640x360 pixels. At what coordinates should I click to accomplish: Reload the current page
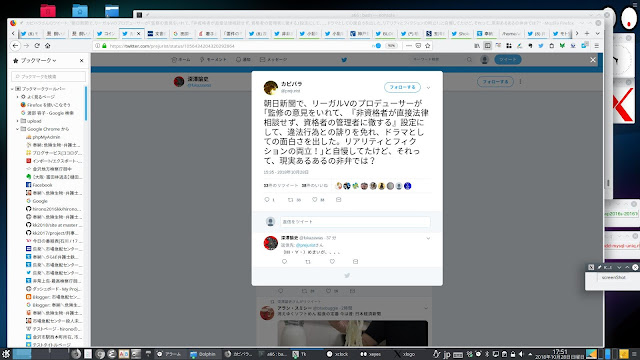click(37, 46)
